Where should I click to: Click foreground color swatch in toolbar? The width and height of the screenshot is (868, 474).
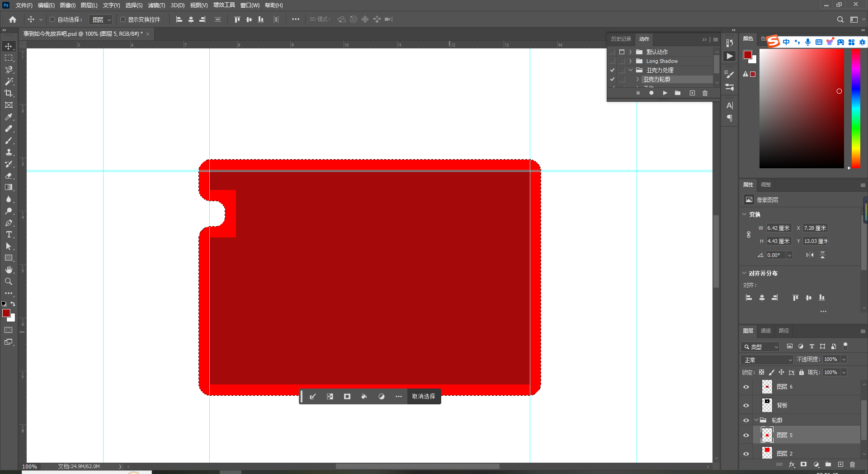[6, 313]
